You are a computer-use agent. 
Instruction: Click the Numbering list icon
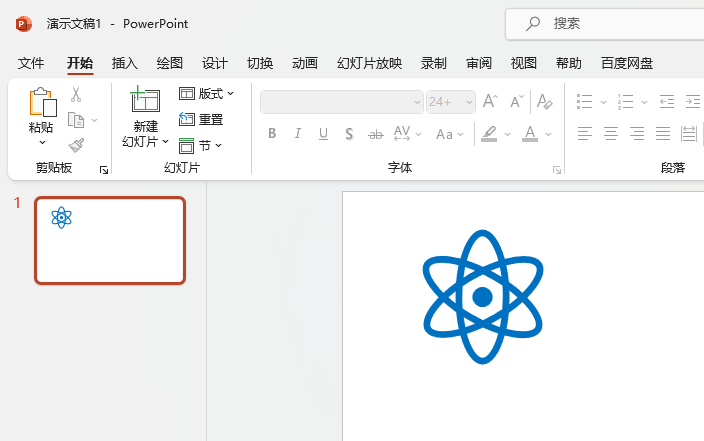pyautogui.click(x=625, y=101)
